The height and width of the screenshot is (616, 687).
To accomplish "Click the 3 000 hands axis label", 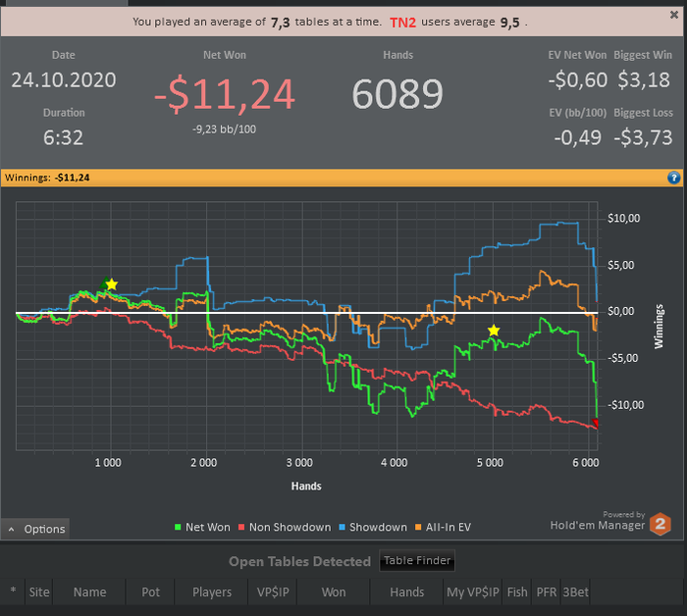I will tap(299, 463).
